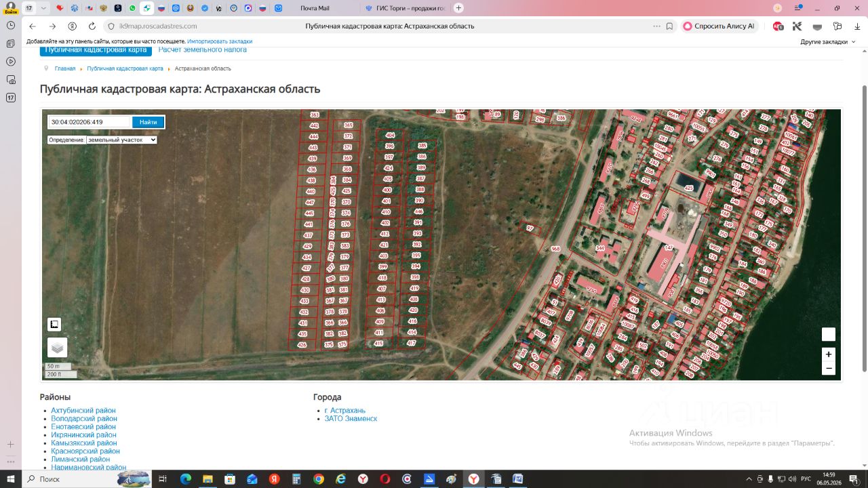Viewport: 868px width, 488px height.
Task: Switch to the Почта Mail tab
Action: [314, 8]
